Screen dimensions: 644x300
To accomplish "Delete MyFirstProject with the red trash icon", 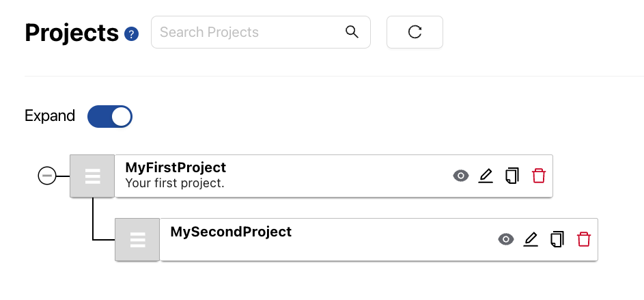I will pyautogui.click(x=538, y=176).
